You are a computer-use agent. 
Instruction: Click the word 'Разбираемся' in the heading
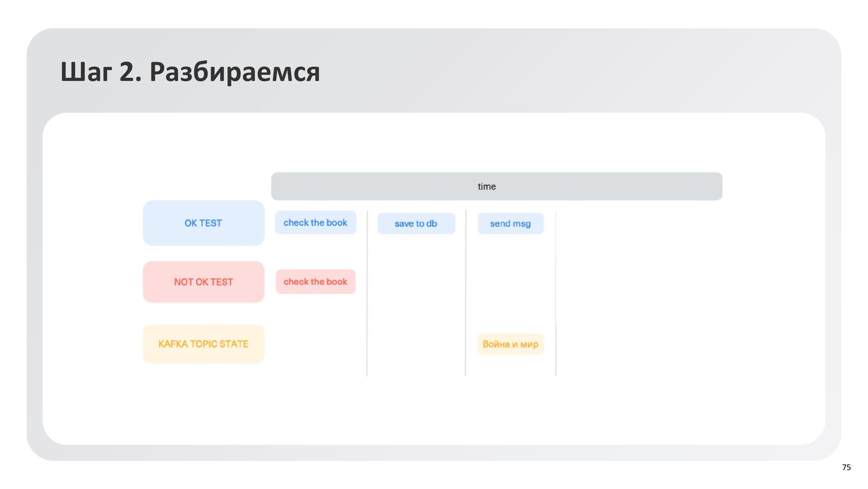[235, 71]
